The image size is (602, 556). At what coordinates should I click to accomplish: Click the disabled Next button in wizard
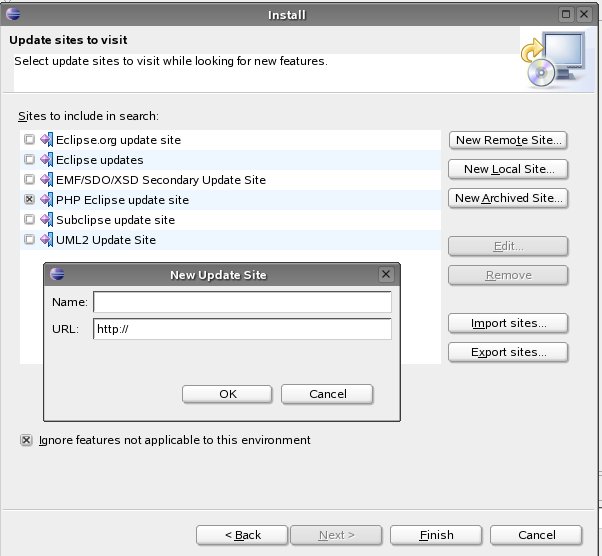point(336,535)
